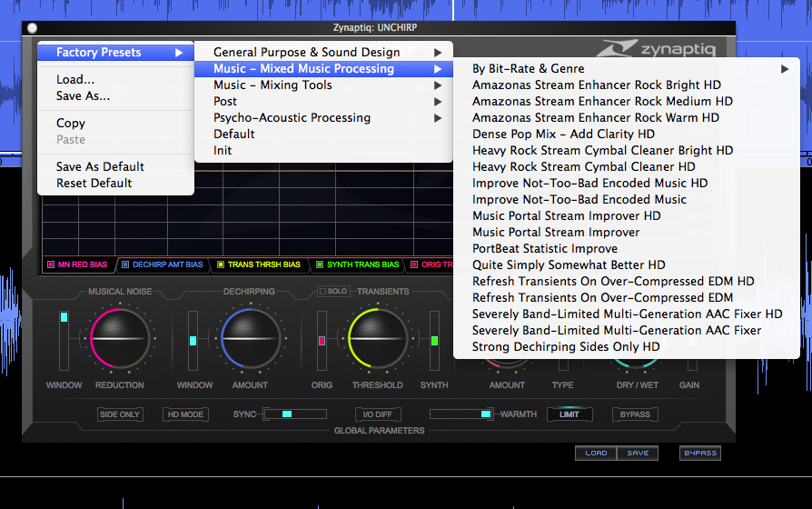Click the Musical Noise REDUCTION knob
This screenshot has height=509, width=812.
pos(120,339)
